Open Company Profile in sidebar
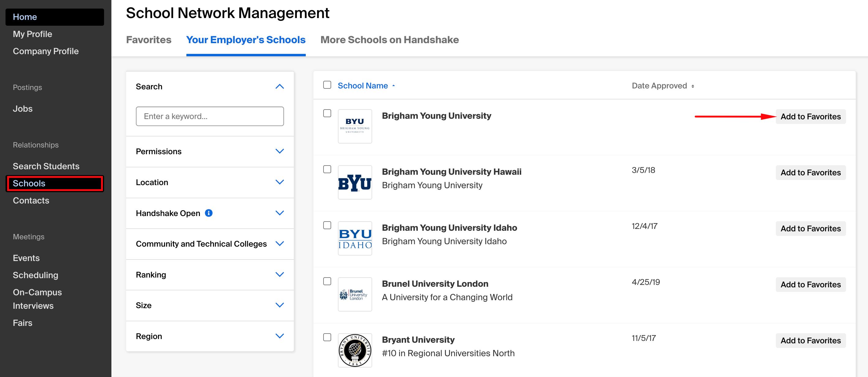868x377 pixels. (46, 51)
